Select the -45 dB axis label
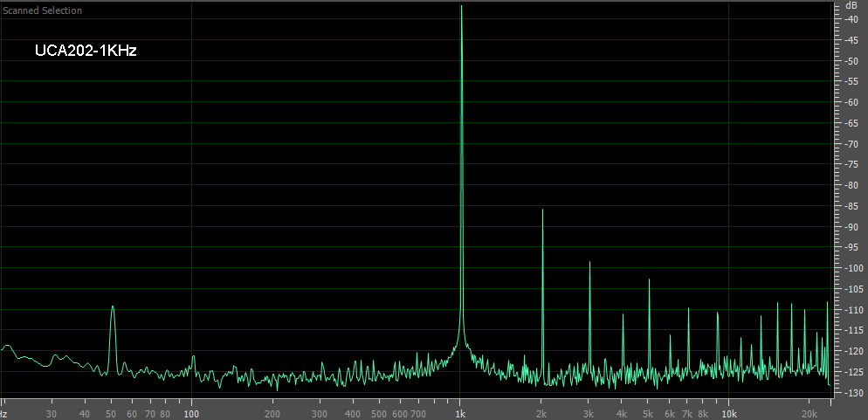This screenshot has height=420, width=868. pos(851,40)
